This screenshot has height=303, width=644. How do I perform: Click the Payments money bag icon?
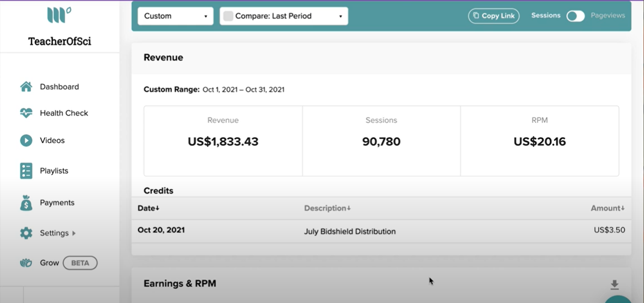[26, 203]
